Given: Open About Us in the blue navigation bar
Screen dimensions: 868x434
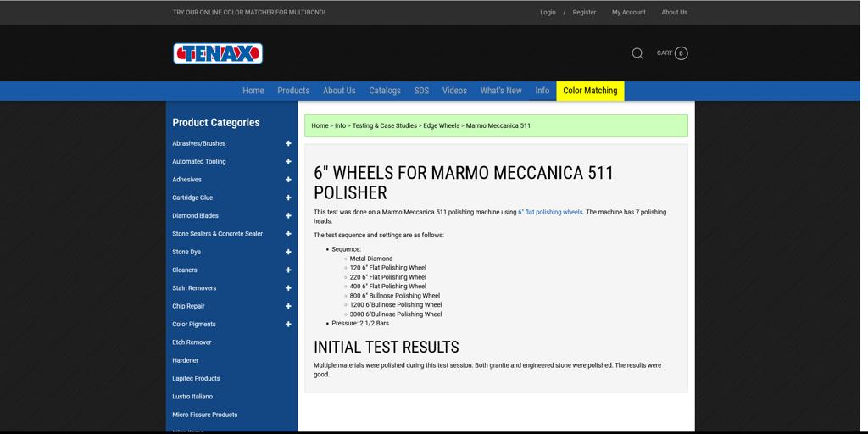Looking at the screenshot, I should coord(339,91).
